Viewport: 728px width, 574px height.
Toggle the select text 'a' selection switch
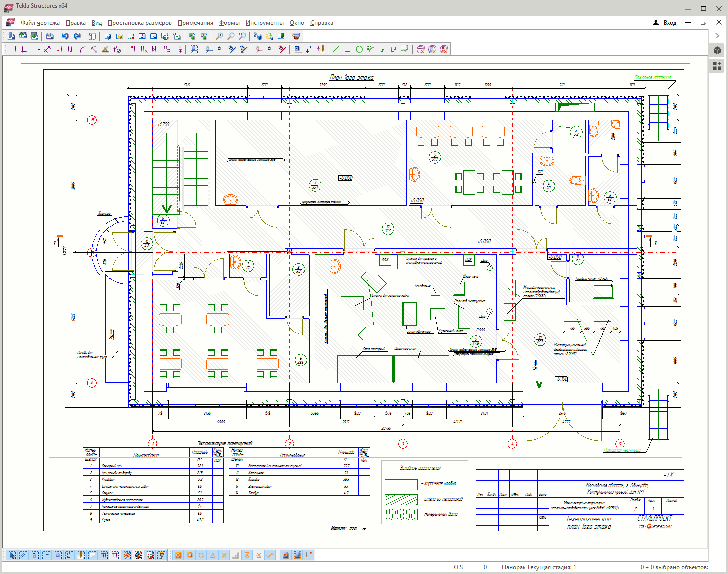pyautogui.click(x=34, y=555)
